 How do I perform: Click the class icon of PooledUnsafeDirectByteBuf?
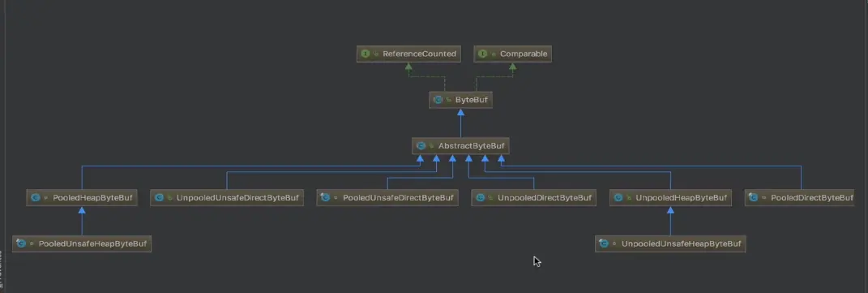326,198
